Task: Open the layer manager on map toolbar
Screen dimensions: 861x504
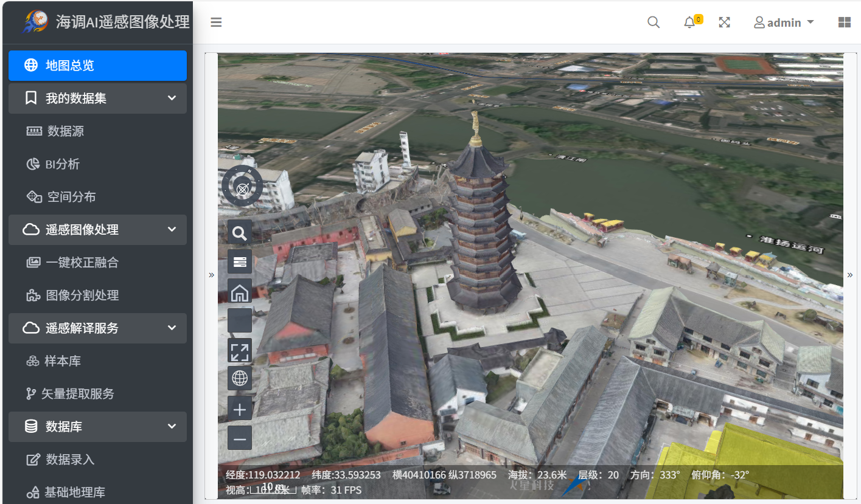Action: (240, 262)
